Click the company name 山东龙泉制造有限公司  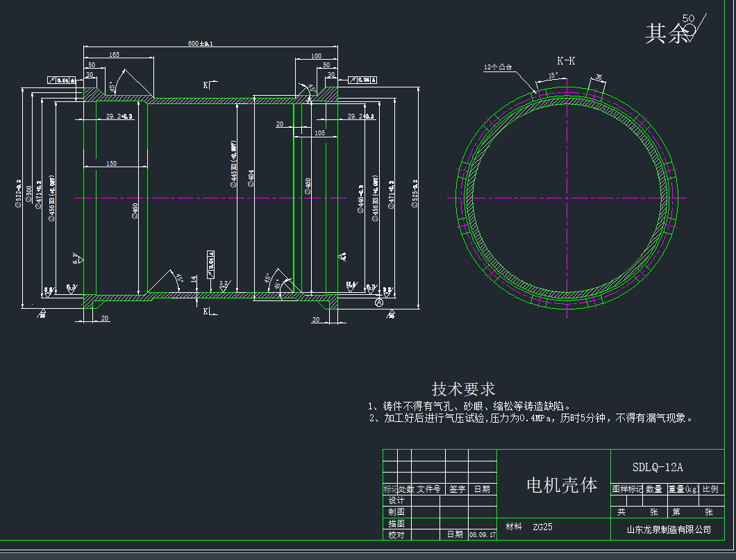point(669,529)
